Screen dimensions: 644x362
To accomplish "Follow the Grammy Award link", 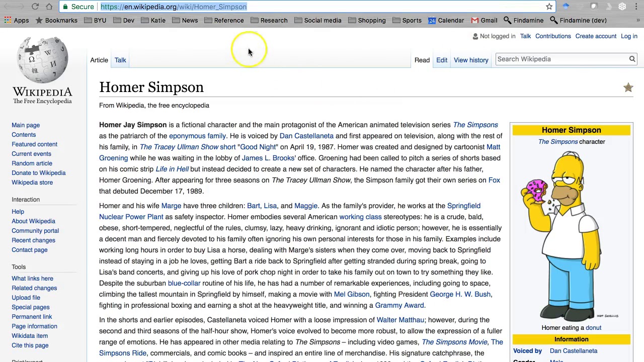I will pyautogui.click(x=399, y=305).
